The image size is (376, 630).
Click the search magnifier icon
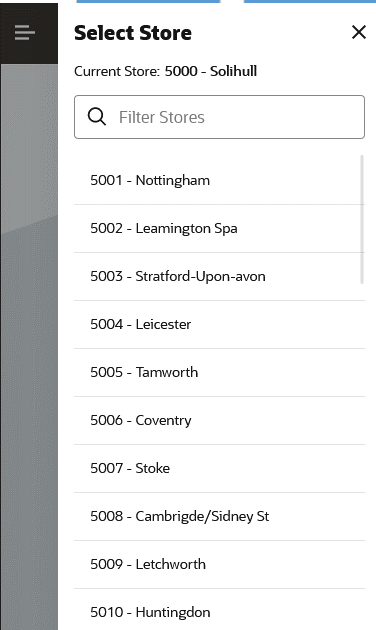[96, 117]
